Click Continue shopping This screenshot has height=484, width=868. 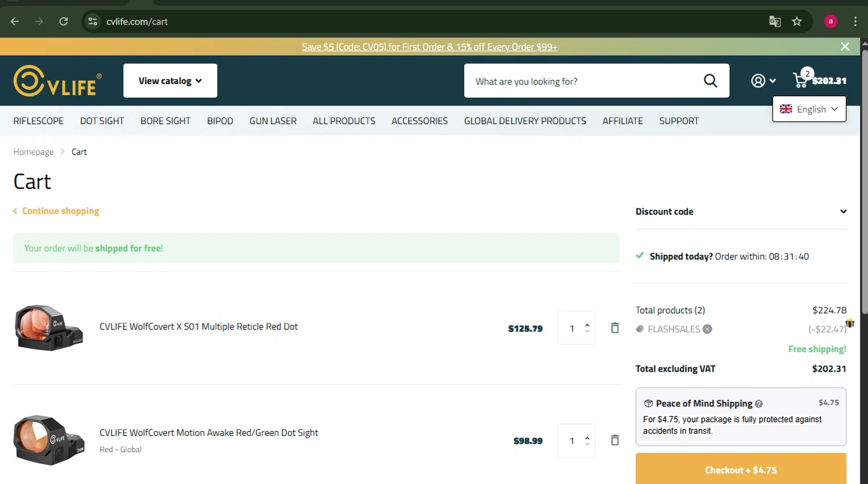point(56,211)
